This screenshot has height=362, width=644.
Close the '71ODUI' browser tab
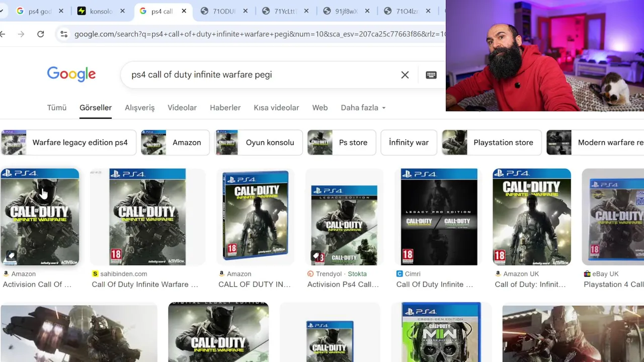tap(246, 11)
